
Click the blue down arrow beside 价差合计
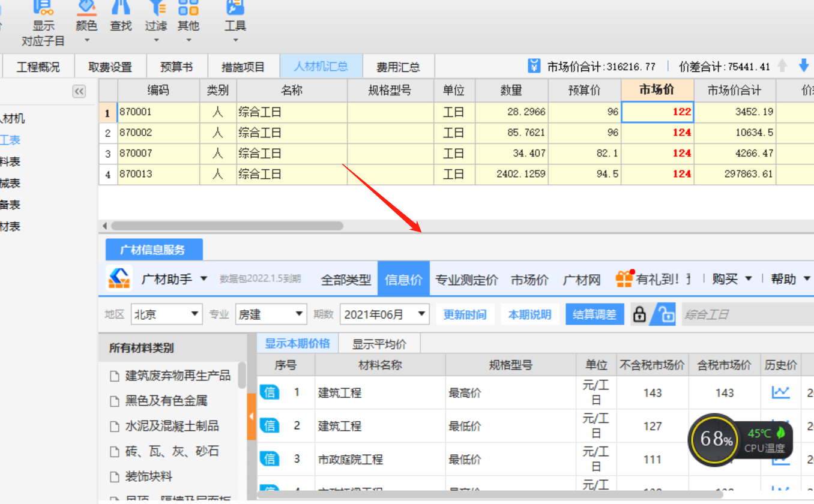click(804, 66)
